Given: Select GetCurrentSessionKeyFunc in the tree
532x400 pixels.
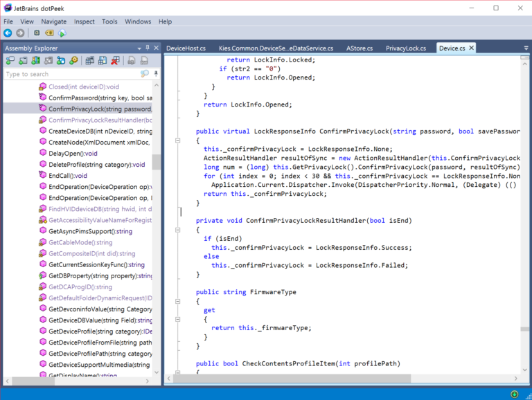Looking at the screenshot, I should tap(96, 264).
